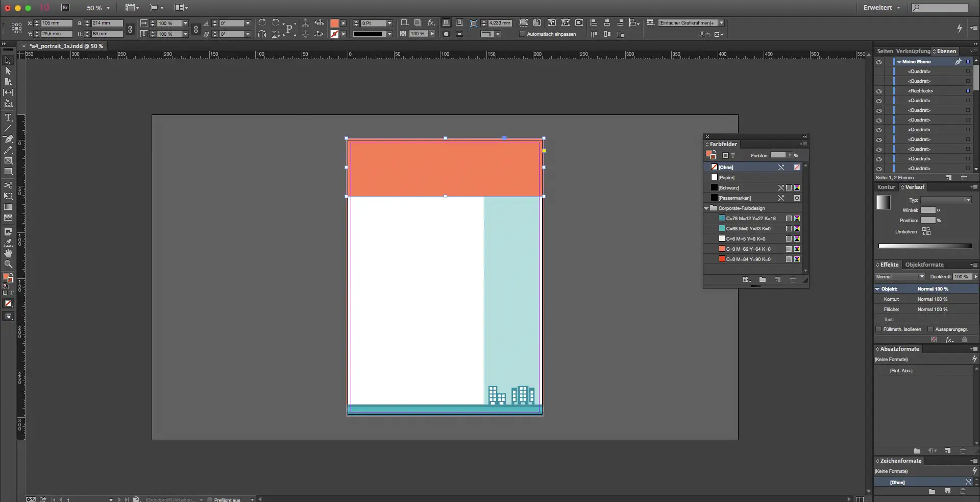The width and height of the screenshot is (980, 502).
Task: Click the Gradient Swatch tool
Action: 8,207
